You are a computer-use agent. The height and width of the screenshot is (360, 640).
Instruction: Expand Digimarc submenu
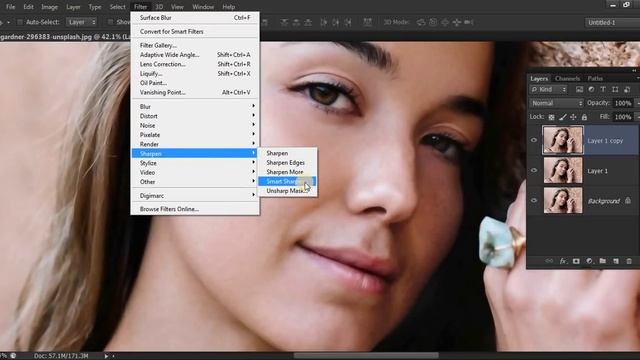[x=195, y=196]
